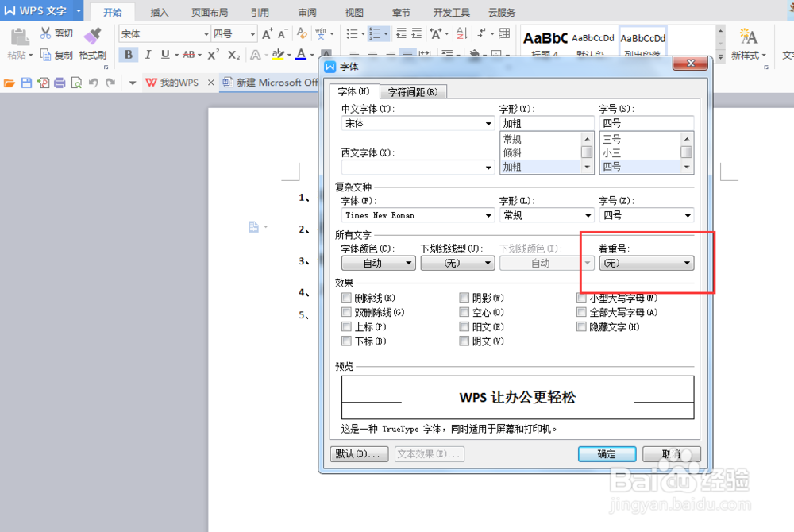The width and height of the screenshot is (794, 532).
Task: Check the 删除线 strikethrough checkbox
Action: 346,298
